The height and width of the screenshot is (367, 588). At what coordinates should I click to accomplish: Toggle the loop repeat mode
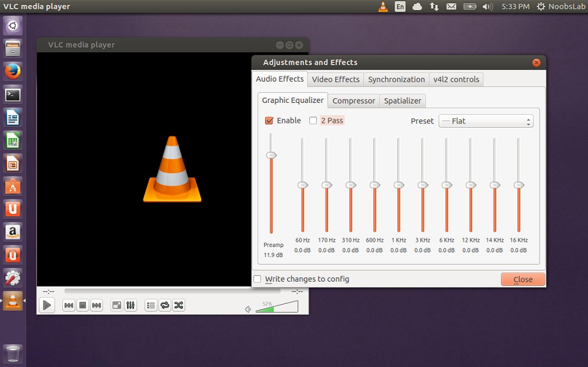(165, 305)
